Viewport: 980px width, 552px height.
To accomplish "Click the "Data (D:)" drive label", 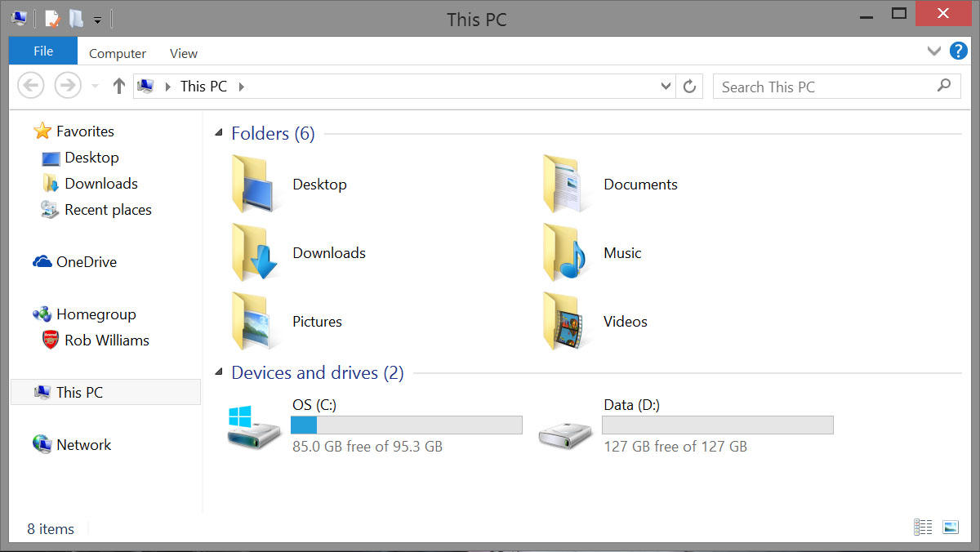I will pos(632,405).
